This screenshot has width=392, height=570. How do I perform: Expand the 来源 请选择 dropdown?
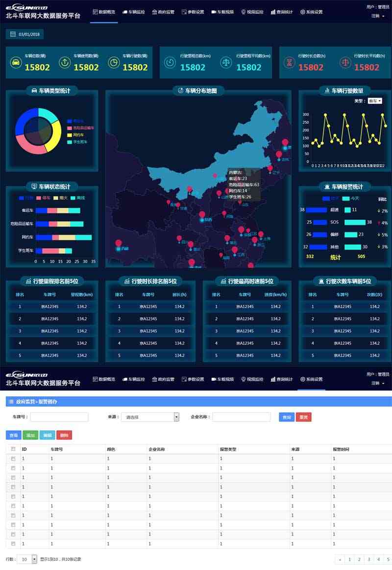tap(149, 416)
